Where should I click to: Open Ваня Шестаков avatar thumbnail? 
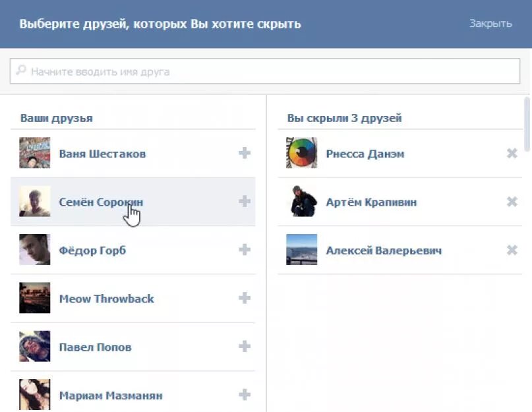(34, 153)
